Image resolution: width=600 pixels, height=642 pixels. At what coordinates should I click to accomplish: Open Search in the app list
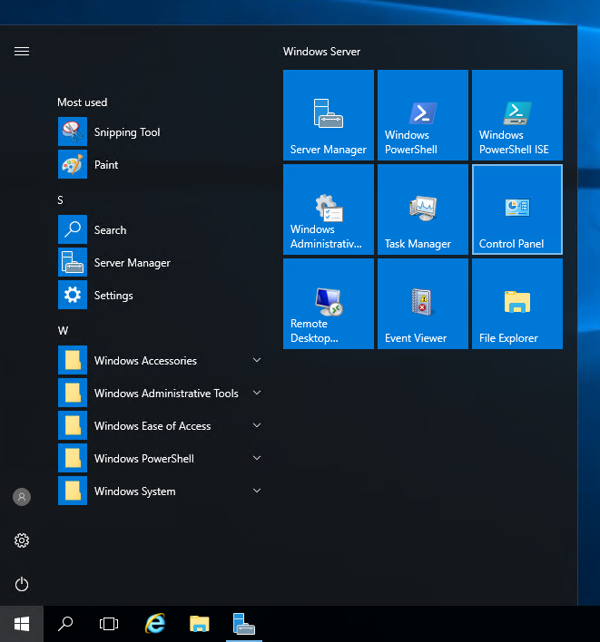pos(160,230)
